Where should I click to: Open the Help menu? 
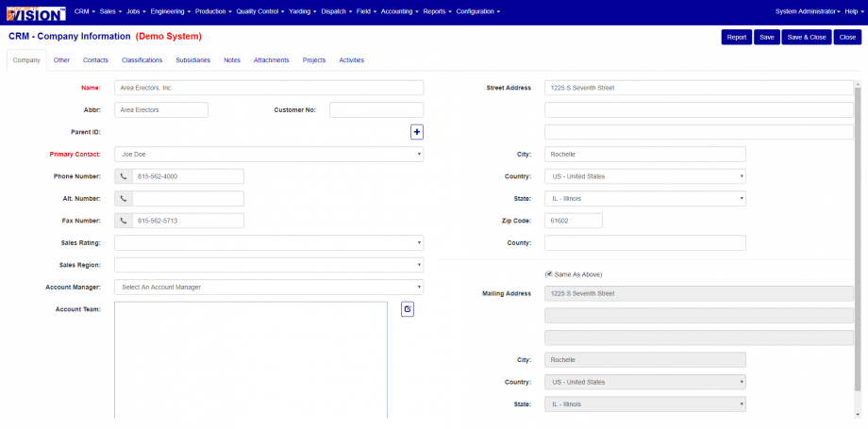coord(854,11)
